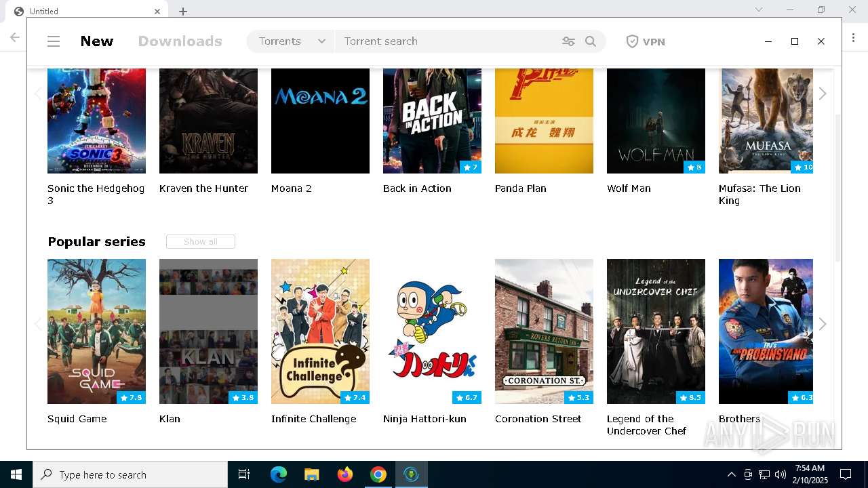Show next movies with right arrow
The width and height of the screenshot is (868, 488).
tap(823, 94)
